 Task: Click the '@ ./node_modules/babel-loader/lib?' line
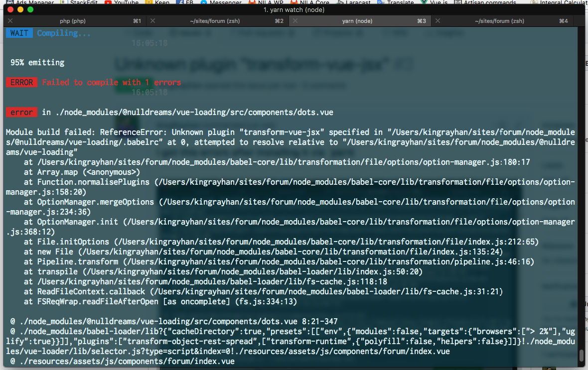(290, 342)
